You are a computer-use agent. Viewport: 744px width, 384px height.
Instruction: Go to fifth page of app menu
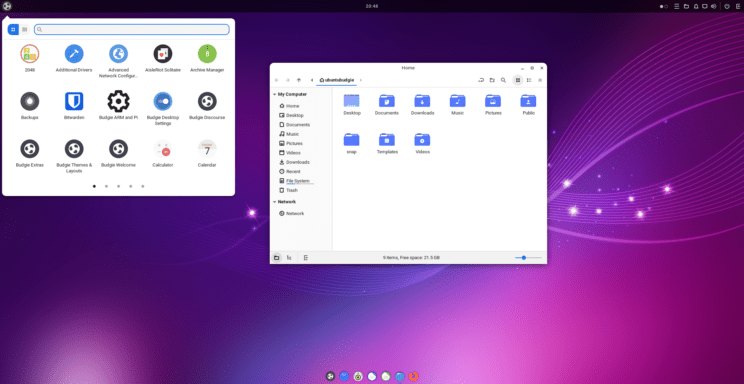[x=143, y=187]
